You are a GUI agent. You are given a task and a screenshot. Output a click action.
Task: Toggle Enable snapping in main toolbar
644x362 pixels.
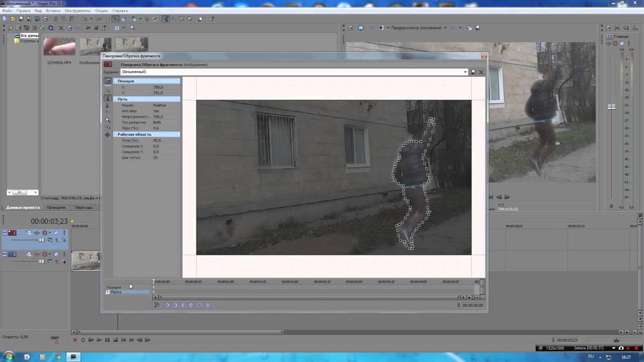tap(116, 19)
